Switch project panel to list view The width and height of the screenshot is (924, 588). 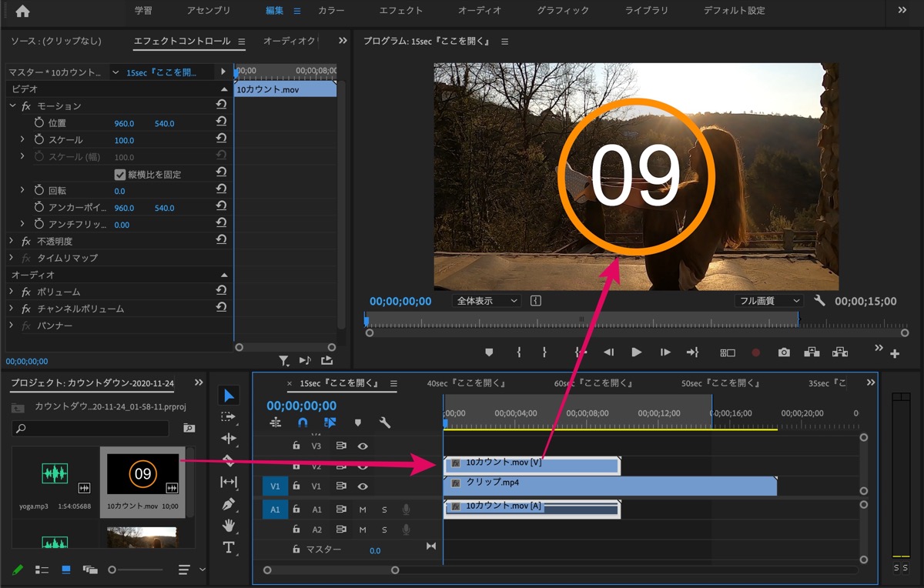(x=42, y=570)
